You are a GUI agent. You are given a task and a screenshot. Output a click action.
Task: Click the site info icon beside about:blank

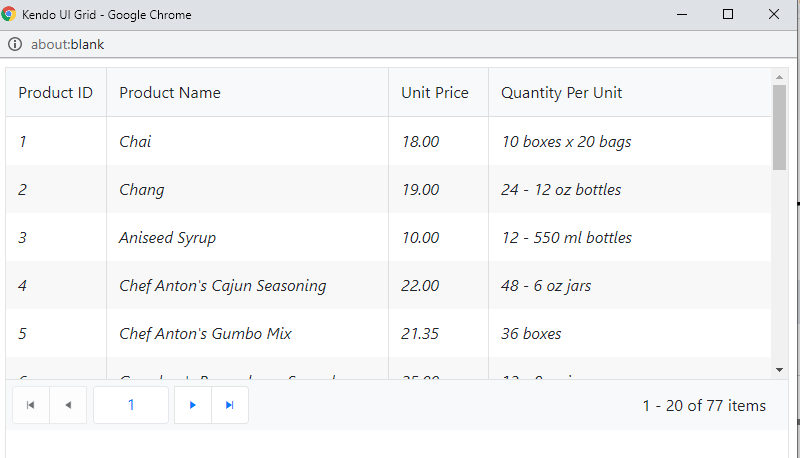click(15, 44)
